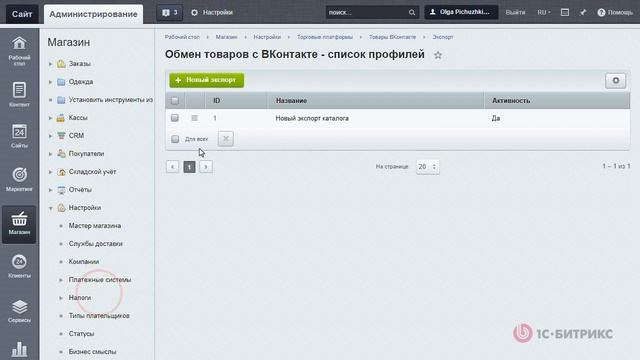Open Настройки in the top bar
The image size is (640, 360).
[212, 13]
